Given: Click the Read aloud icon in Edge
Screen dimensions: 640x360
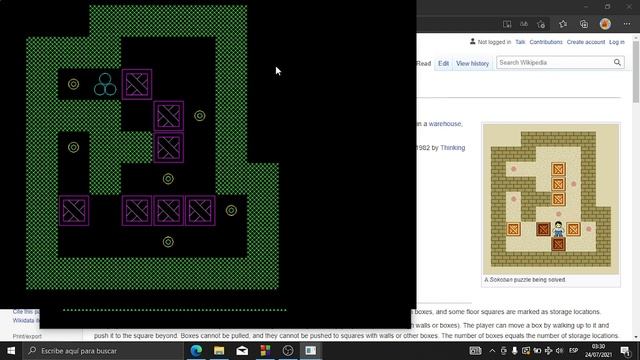Looking at the screenshot, I should click(524, 24).
